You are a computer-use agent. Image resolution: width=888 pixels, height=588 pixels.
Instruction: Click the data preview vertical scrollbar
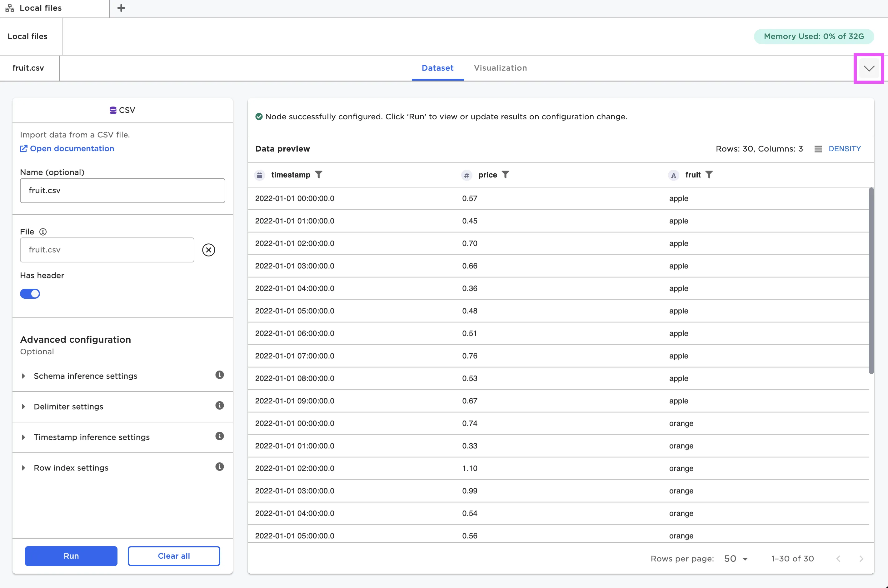click(x=871, y=281)
